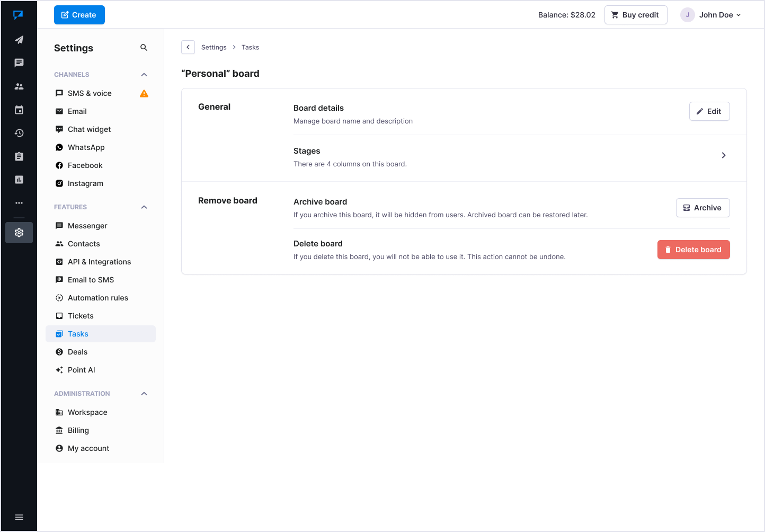Screen dimensions: 765x532
Task: Open the contacts icon in left rail
Action: point(19,86)
